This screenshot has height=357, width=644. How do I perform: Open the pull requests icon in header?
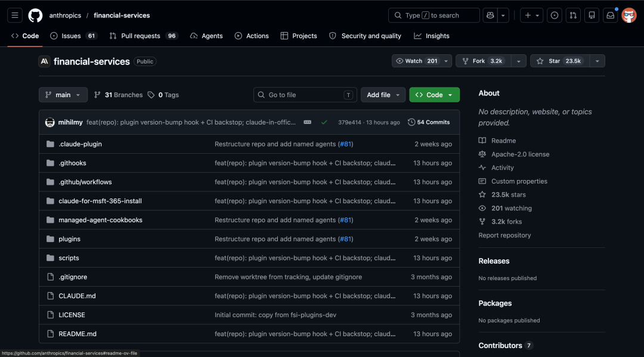point(573,15)
